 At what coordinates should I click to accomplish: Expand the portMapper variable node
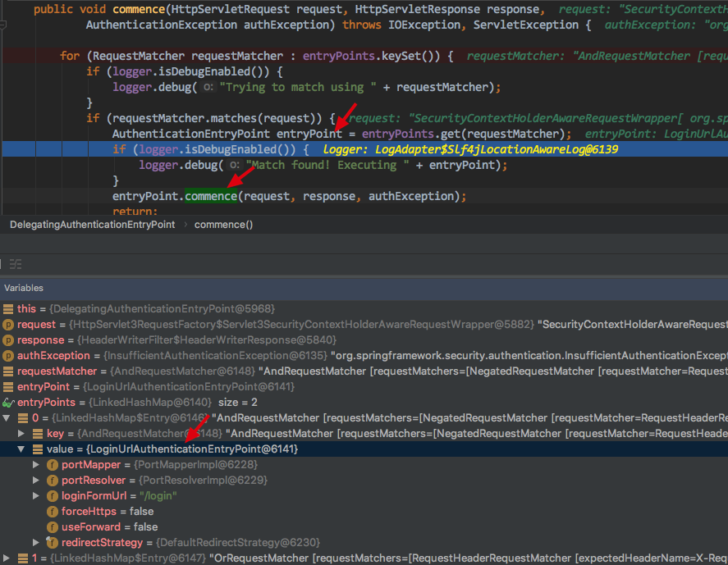tap(36, 464)
